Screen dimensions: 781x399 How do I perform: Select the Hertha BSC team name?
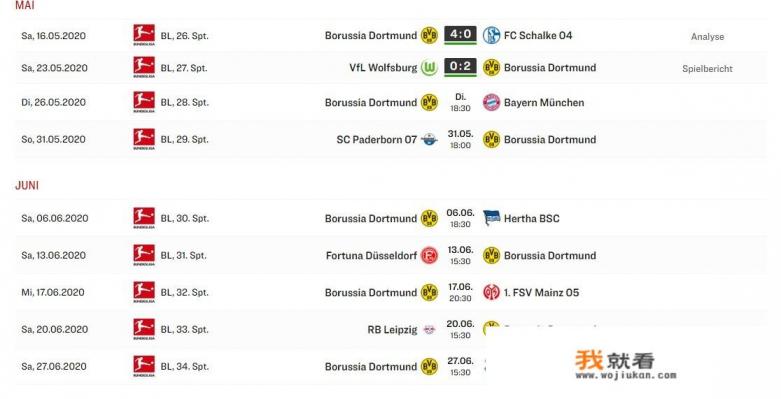(x=531, y=219)
